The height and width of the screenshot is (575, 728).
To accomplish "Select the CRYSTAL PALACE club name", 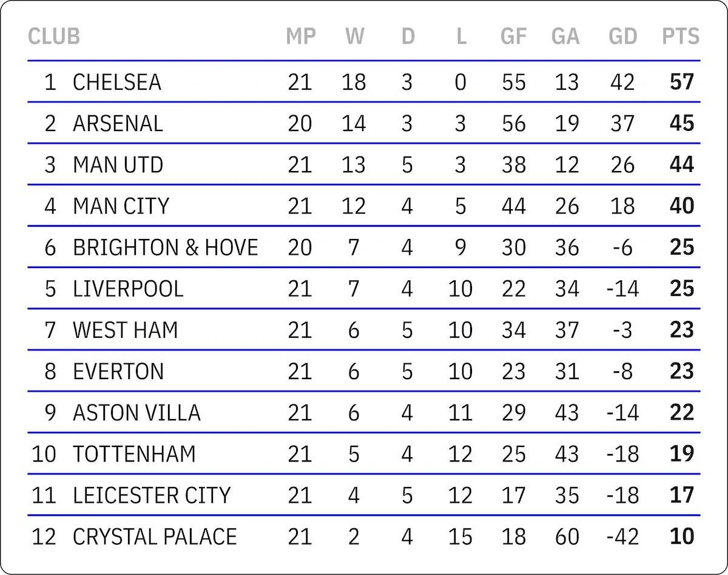I will pos(155,536).
